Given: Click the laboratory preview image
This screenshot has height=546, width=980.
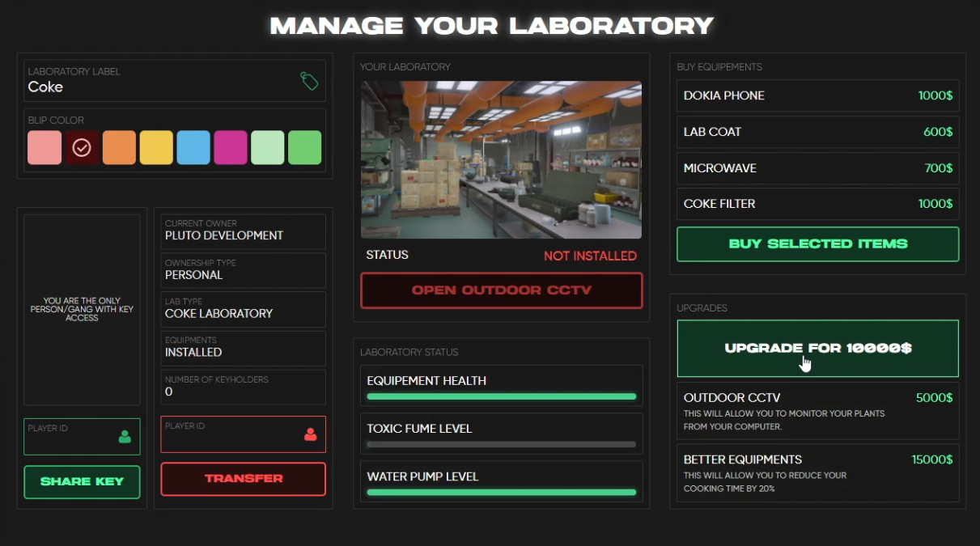Looking at the screenshot, I should click(500, 159).
